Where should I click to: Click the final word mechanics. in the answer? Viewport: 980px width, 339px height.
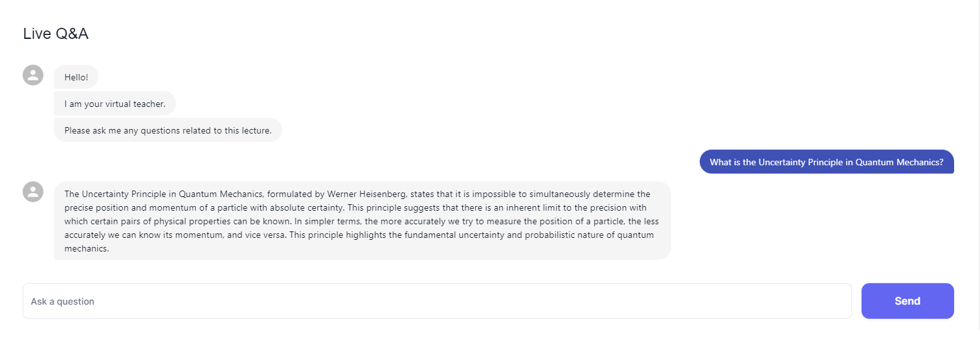click(x=86, y=248)
